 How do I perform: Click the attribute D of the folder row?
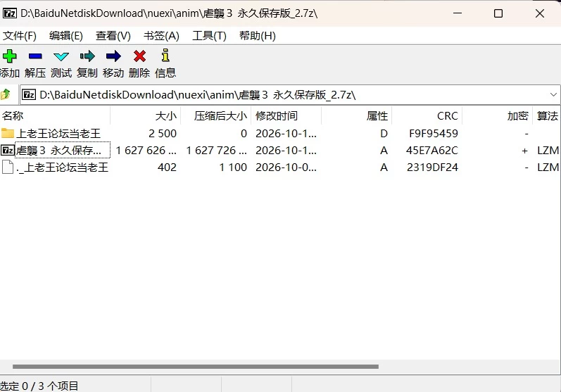click(384, 134)
